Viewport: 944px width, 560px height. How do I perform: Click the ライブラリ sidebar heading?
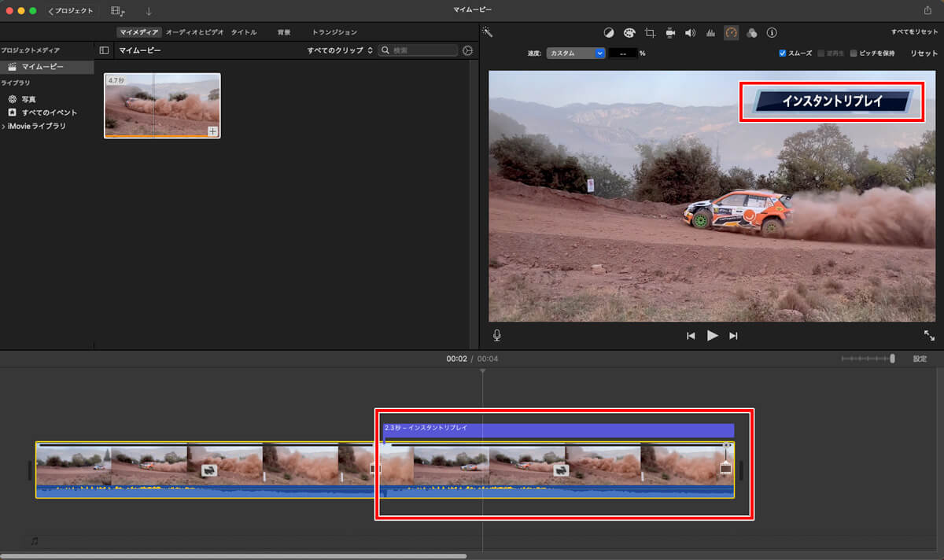17,83
